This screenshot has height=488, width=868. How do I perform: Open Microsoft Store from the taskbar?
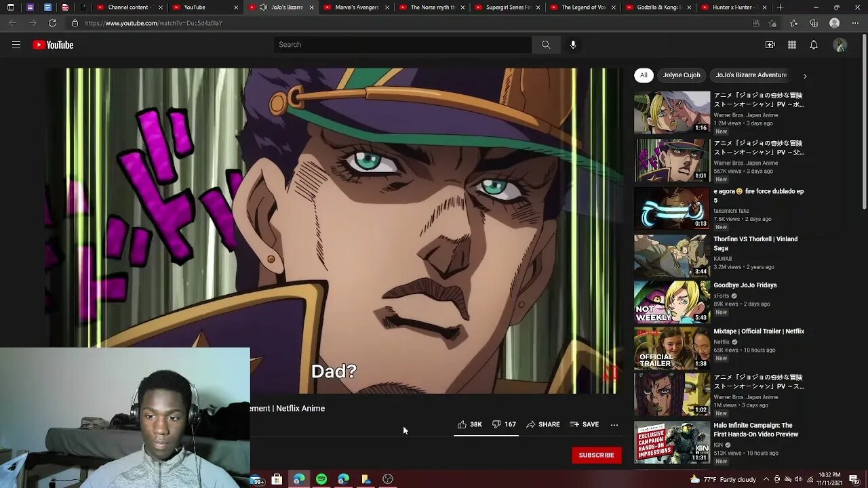point(277,479)
